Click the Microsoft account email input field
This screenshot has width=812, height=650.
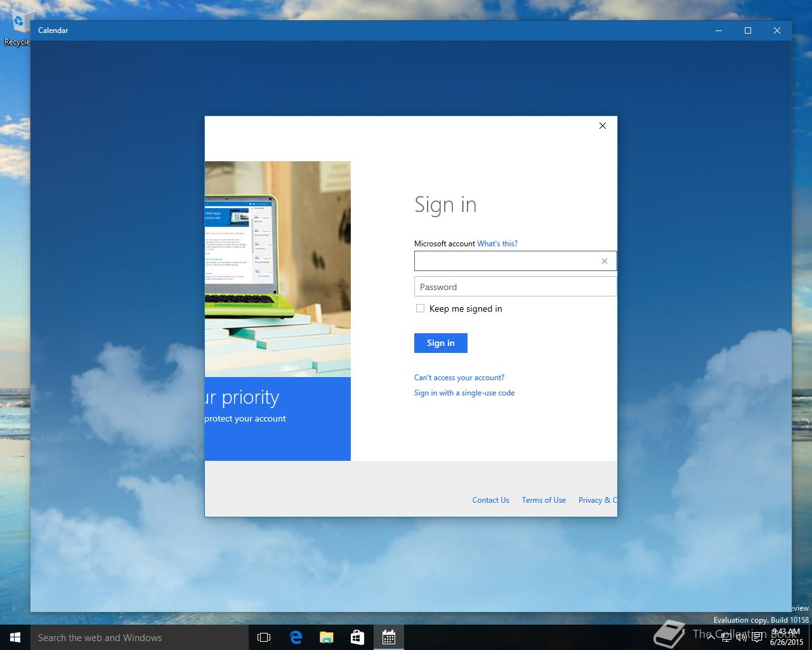coord(515,261)
